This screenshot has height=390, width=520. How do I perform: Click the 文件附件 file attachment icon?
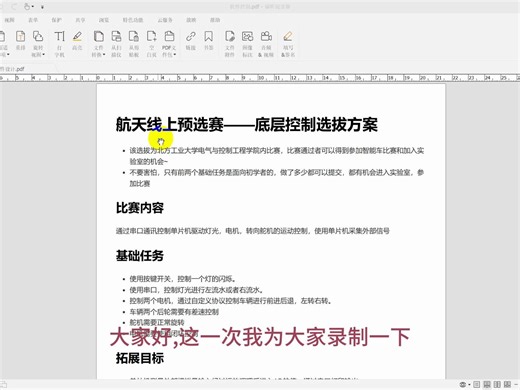tap(230, 36)
